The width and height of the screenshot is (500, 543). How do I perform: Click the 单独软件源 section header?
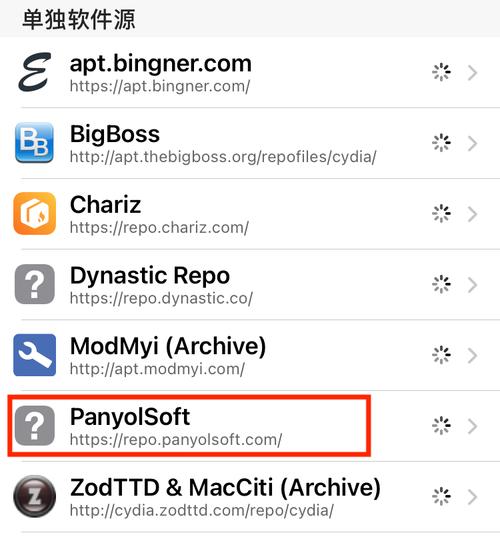(79, 19)
